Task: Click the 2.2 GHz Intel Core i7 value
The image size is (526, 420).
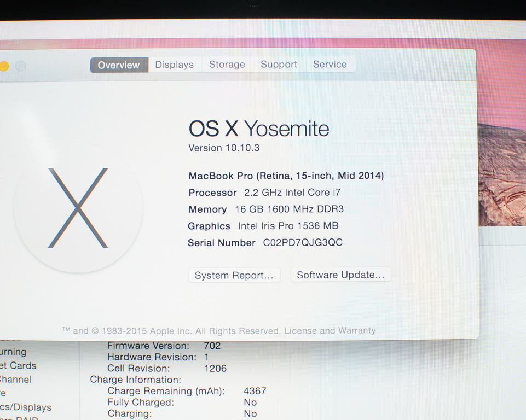Action: coord(292,192)
